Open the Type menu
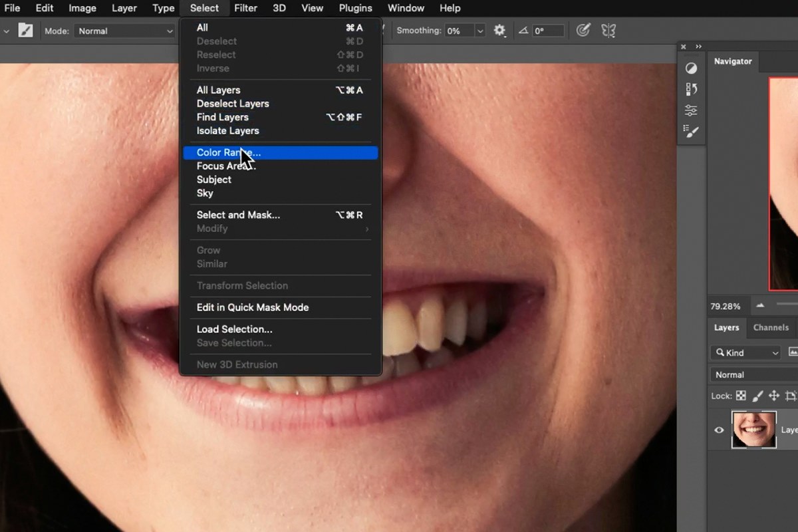Image resolution: width=798 pixels, height=532 pixels. (163, 8)
